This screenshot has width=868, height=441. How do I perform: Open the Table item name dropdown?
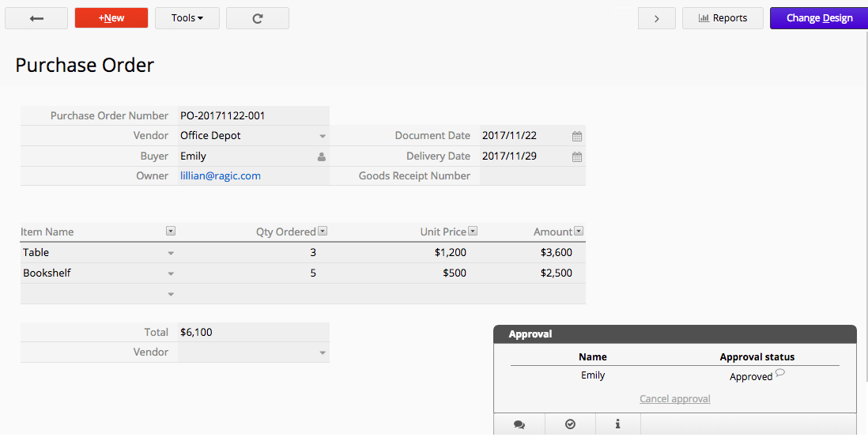point(171,253)
